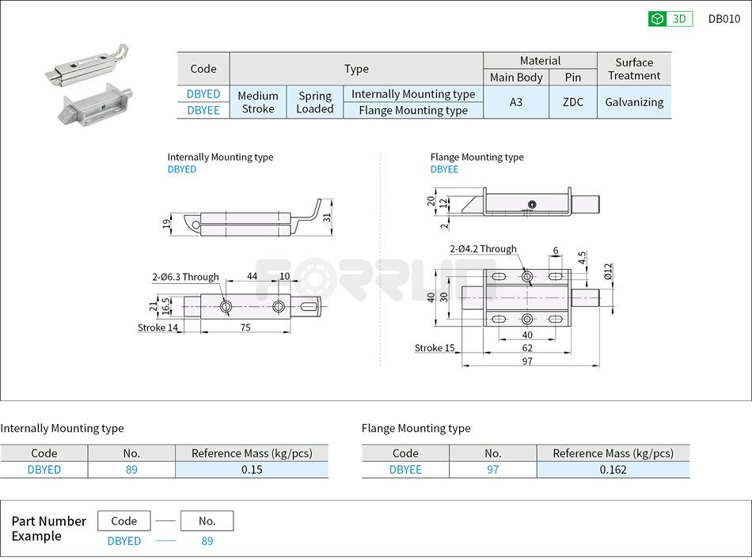Screen dimensions: 752x560
Task: Click the ZDC pin material cell
Action: [572, 102]
